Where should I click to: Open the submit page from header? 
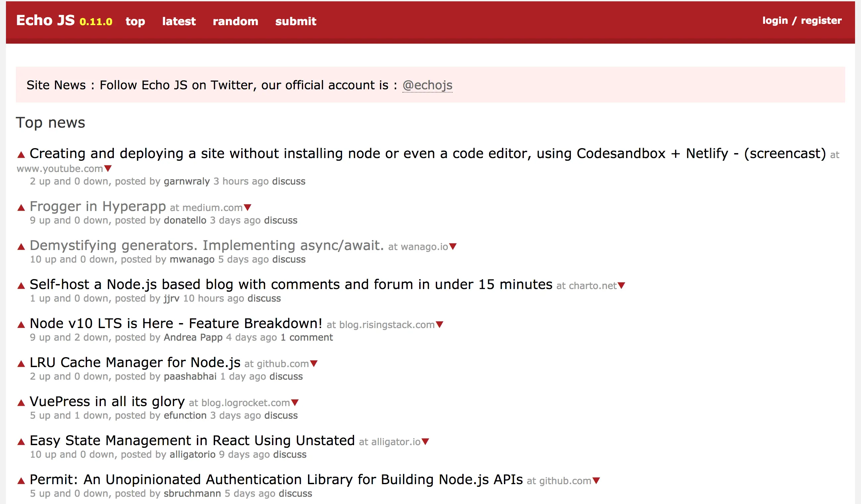pyautogui.click(x=295, y=21)
